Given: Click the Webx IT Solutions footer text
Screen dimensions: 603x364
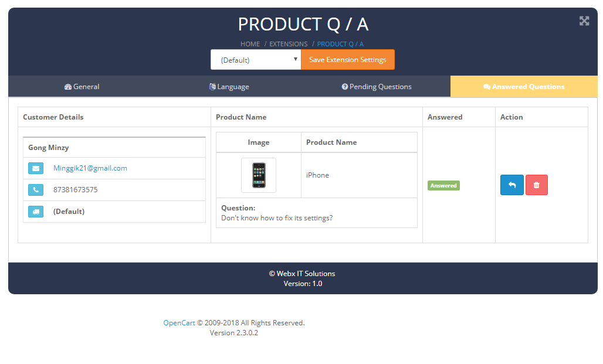Looking at the screenshot, I should (302, 274).
